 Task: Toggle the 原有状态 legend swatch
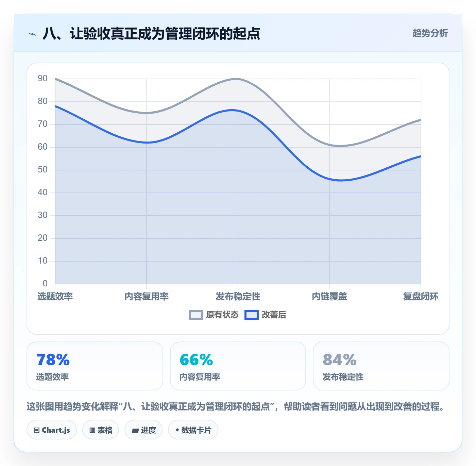(x=196, y=315)
